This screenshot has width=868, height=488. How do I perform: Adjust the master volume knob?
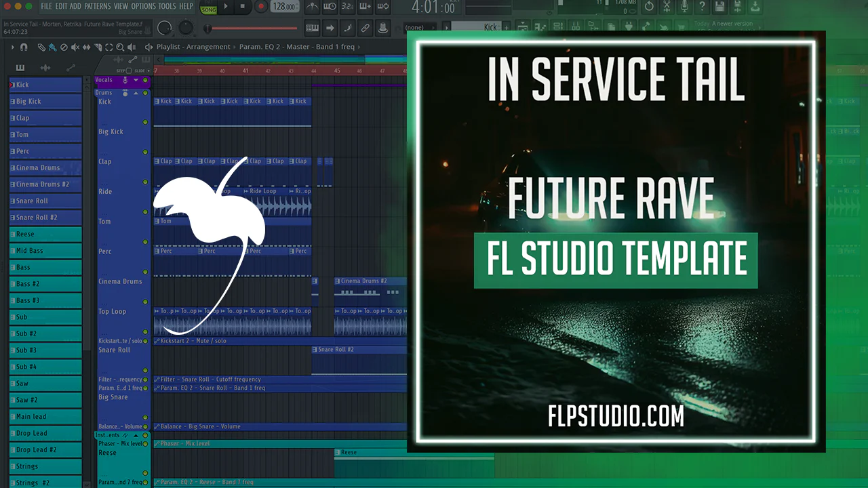pyautogui.click(x=164, y=28)
